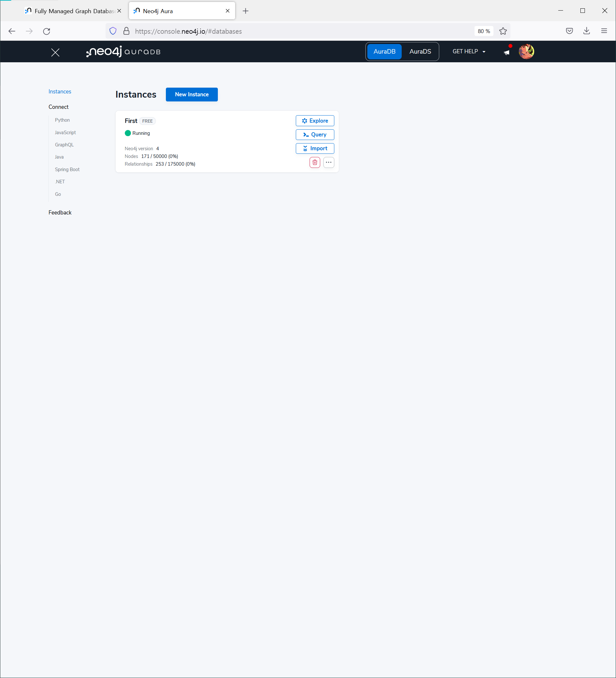
Task: Open Firefox downloads panel
Action: (x=586, y=31)
